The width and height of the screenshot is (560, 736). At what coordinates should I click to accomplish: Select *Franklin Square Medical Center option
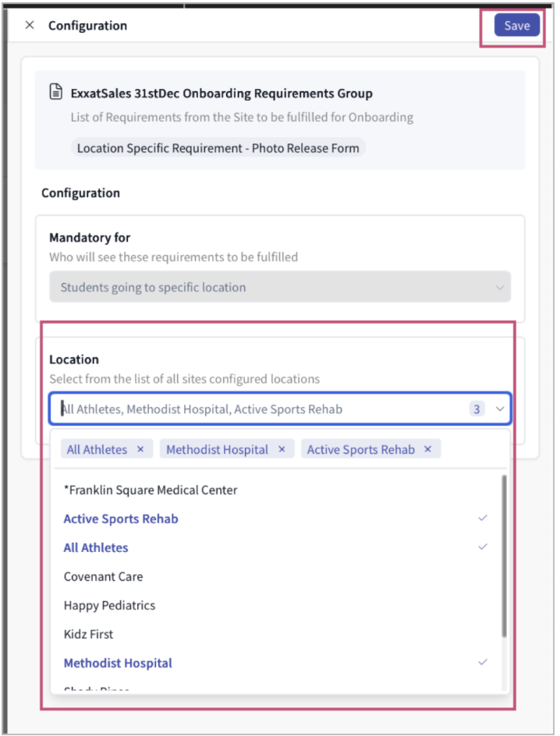click(151, 490)
